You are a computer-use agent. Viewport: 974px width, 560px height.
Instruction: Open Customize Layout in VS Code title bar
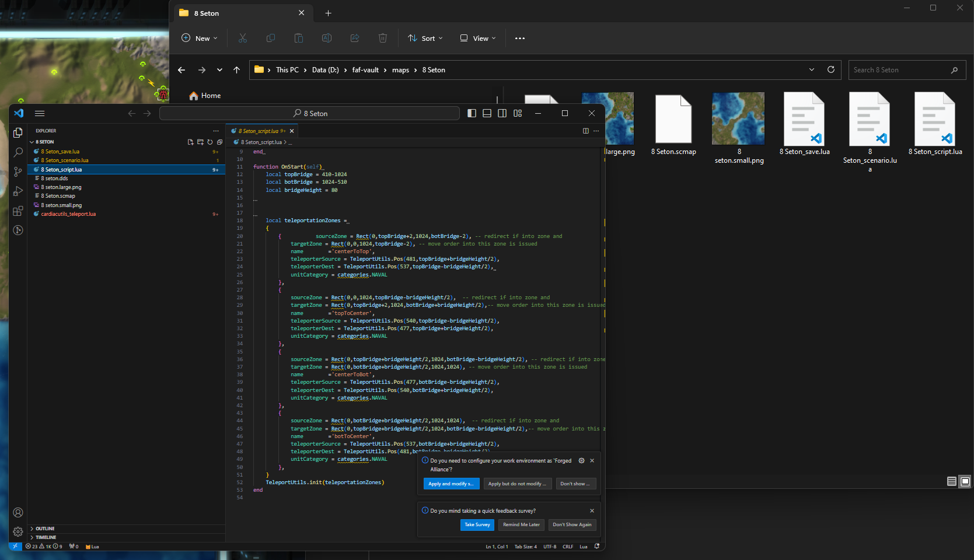518,113
